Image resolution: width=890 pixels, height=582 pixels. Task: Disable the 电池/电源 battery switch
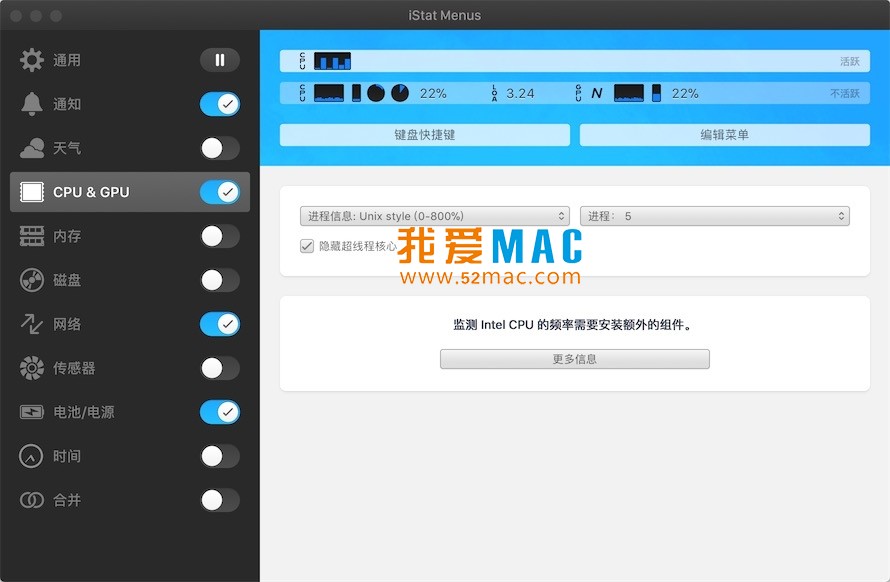pos(220,412)
